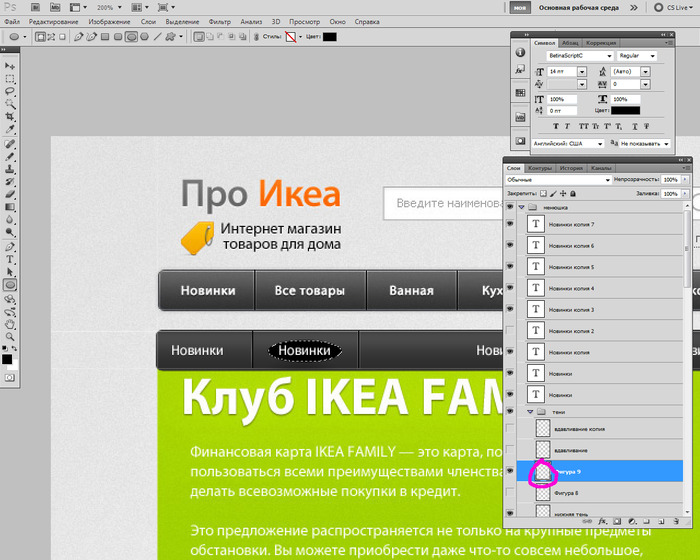Select the Eraser tool
Image resolution: width=700 pixels, height=560 pixels.
[x=10, y=194]
